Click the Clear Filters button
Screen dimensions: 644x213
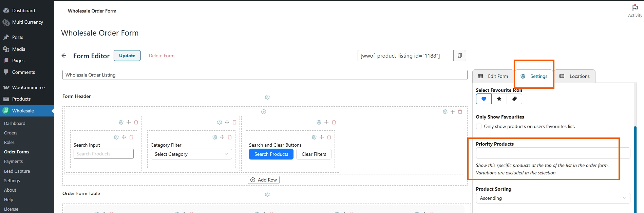coord(314,154)
